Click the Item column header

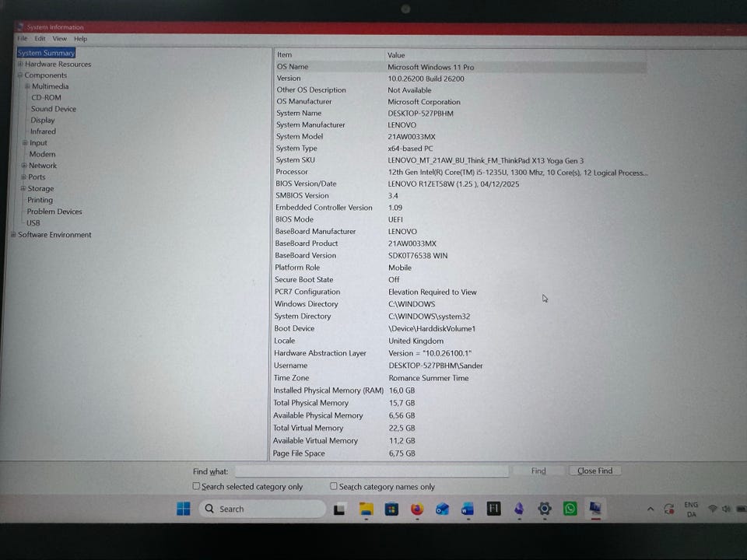pyautogui.click(x=328, y=54)
